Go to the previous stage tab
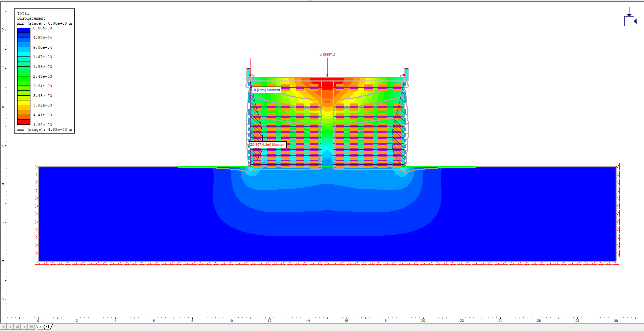 [x=10, y=327]
